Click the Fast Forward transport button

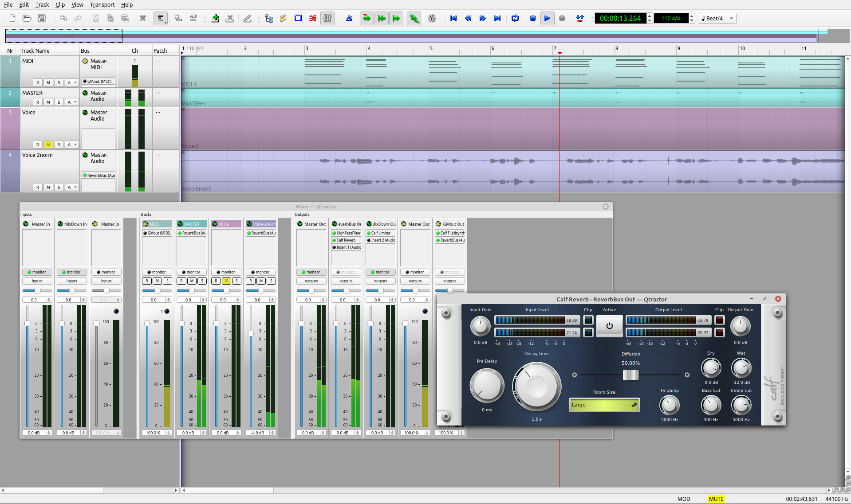(483, 18)
